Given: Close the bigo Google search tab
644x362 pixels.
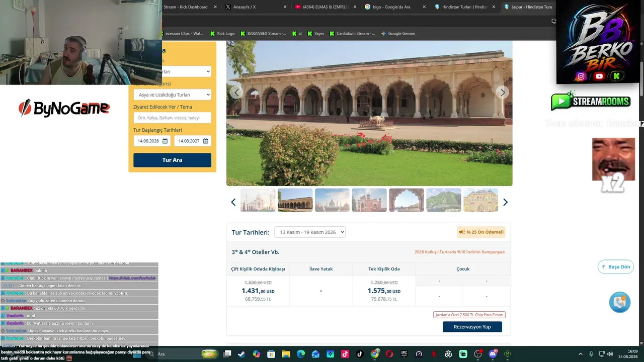Looking at the screenshot, I should coord(424,7).
